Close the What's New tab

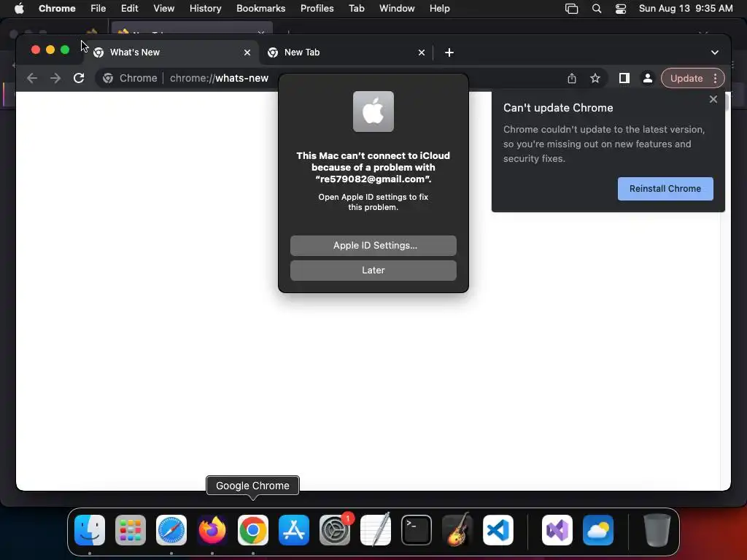coord(247,52)
